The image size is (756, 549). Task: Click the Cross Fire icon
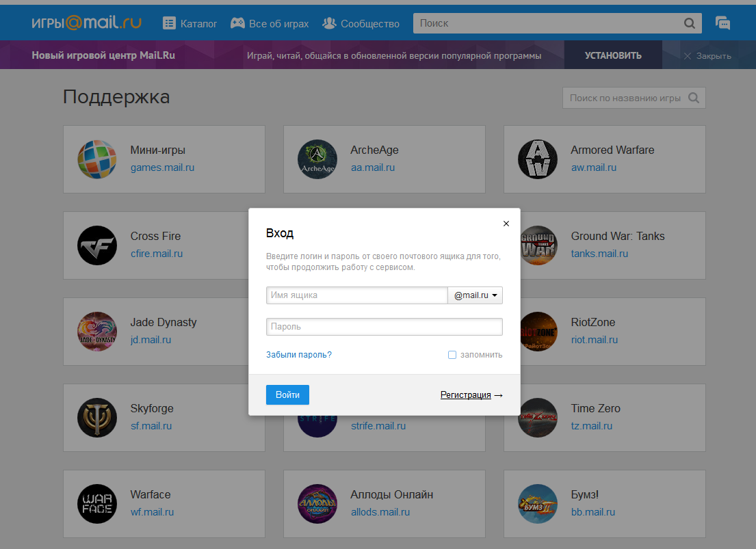tap(97, 245)
